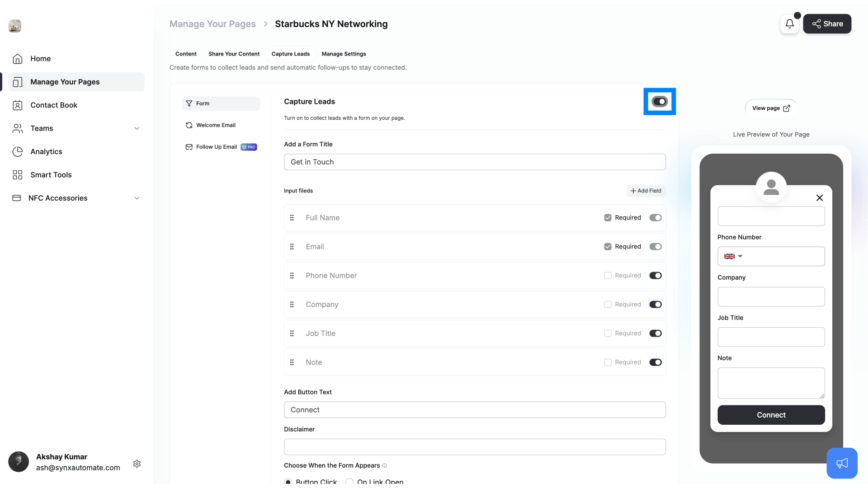The height and width of the screenshot is (488, 868).
Task: Click the Analytics pie chart icon
Action: [x=18, y=152]
